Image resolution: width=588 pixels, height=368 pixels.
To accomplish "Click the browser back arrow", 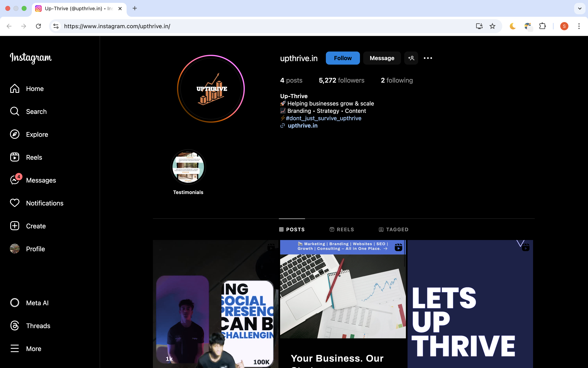I will coord(9,26).
